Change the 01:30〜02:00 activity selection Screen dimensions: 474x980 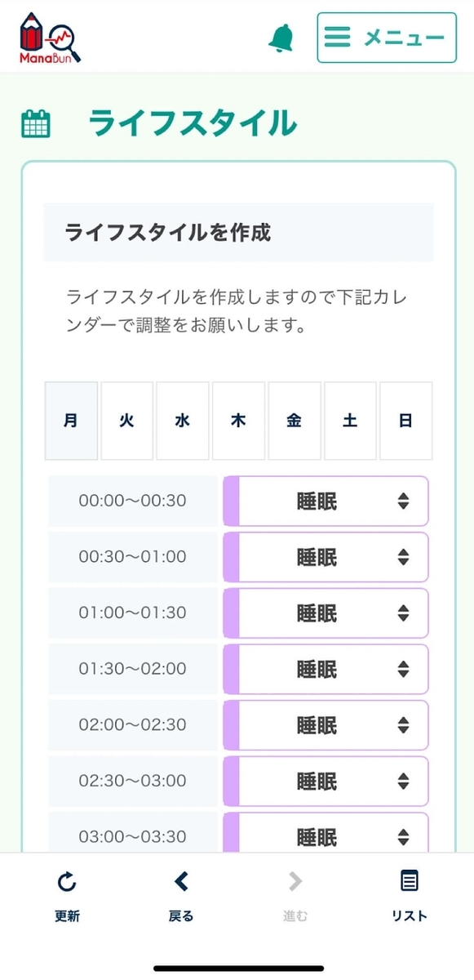tap(326, 669)
